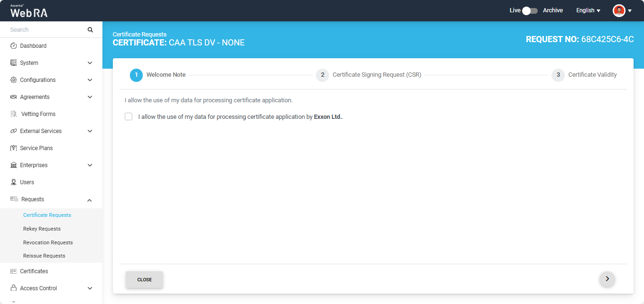The width and height of the screenshot is (644, 304).
Task: Check the data consent checkbox for Exxon Ltd.
Action: point(129,116)
